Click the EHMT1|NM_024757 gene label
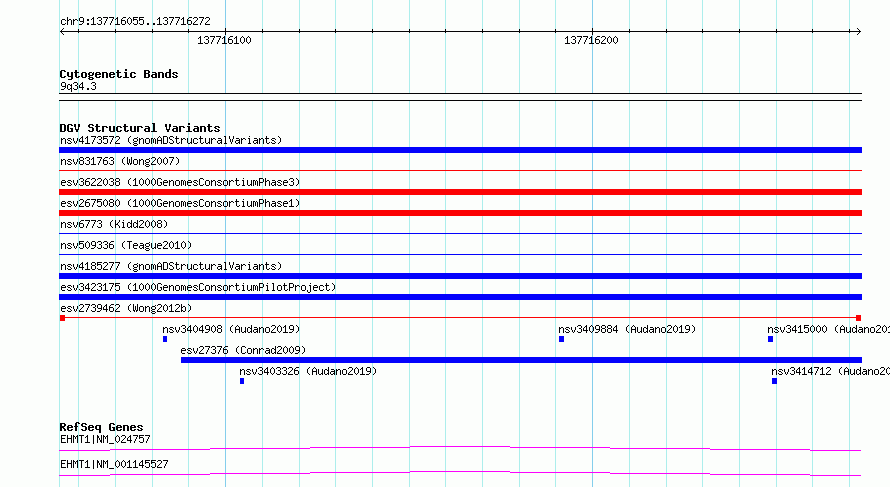Image resolution: width=890 pixels, height=487 pixels. click(x=105, y=439)
